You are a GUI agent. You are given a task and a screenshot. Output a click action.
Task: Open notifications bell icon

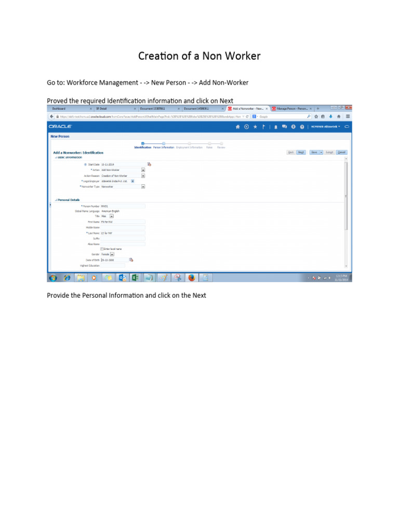pos(275,127)
